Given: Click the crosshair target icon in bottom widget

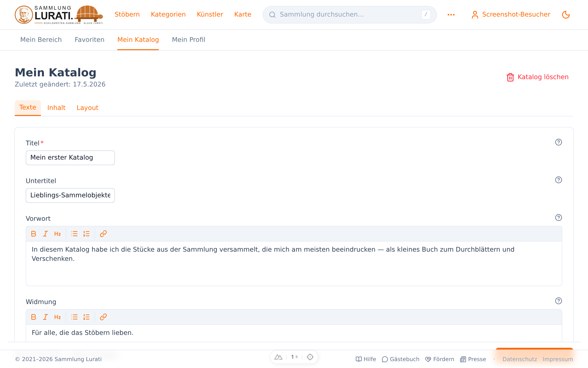Looking at the screenshot, I should 310,357.
